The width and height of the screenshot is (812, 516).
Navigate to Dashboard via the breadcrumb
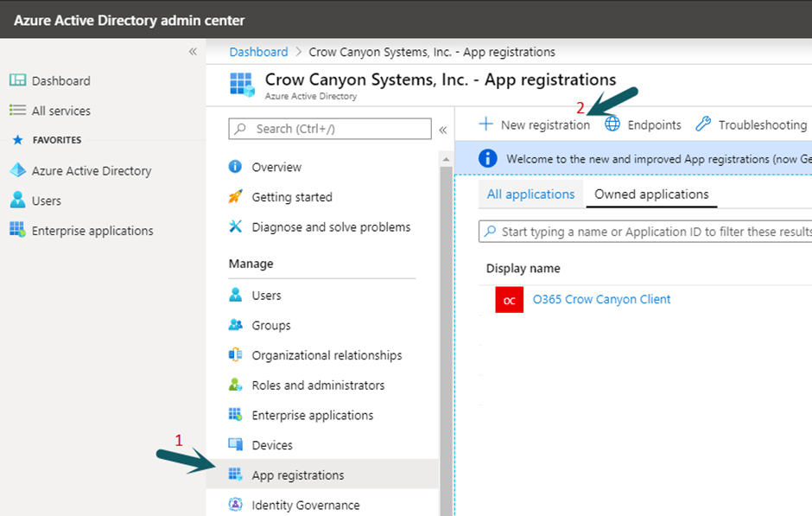[258, 52]
